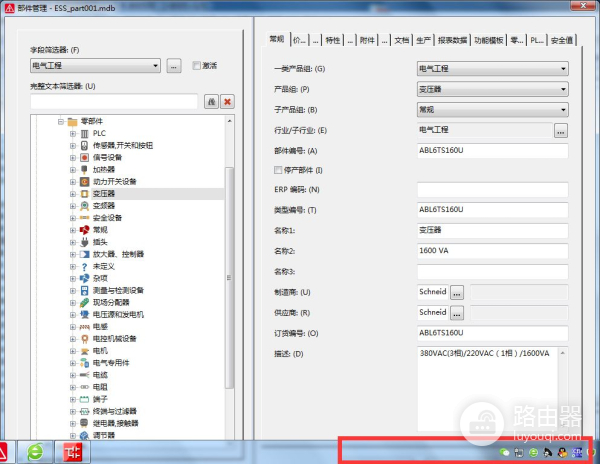Click the 测量与检测设备 icon
This screenshot has width=600, height=464.
pos(85,291)
